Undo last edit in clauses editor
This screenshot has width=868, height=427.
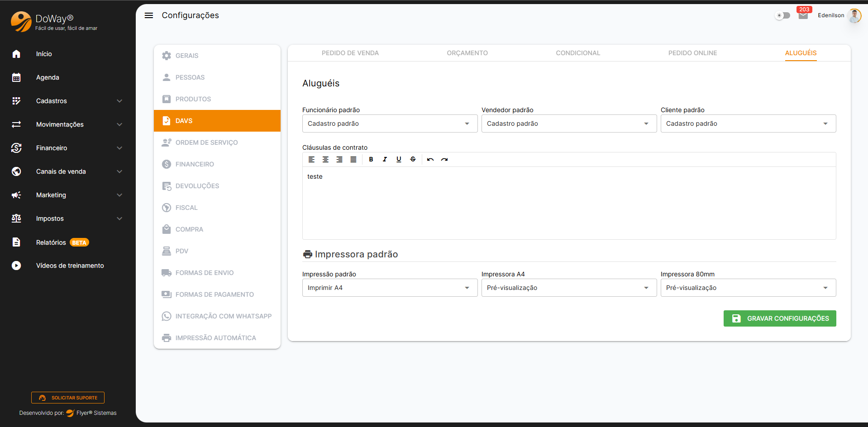(x=430, y=159)
